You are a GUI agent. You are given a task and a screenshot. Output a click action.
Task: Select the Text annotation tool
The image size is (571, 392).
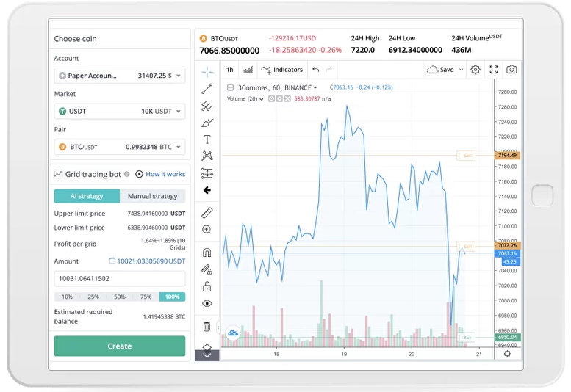[207, 139]
